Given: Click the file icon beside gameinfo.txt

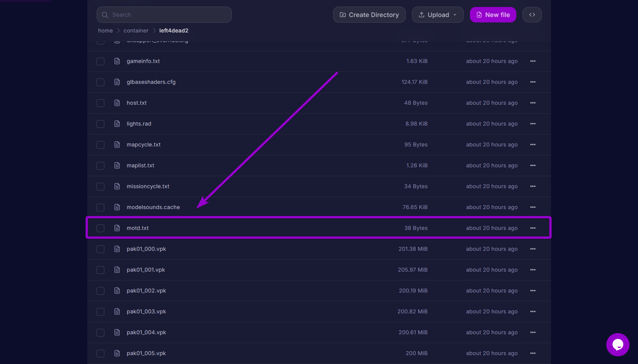Looking at the screenshot, I should point(117,61).
